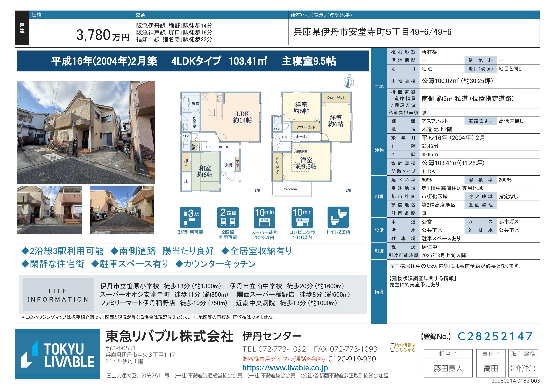Click the first floor plan LDK room
This screenshot has width=555, height=392.
pyautogui.click(x=242, y=117)
